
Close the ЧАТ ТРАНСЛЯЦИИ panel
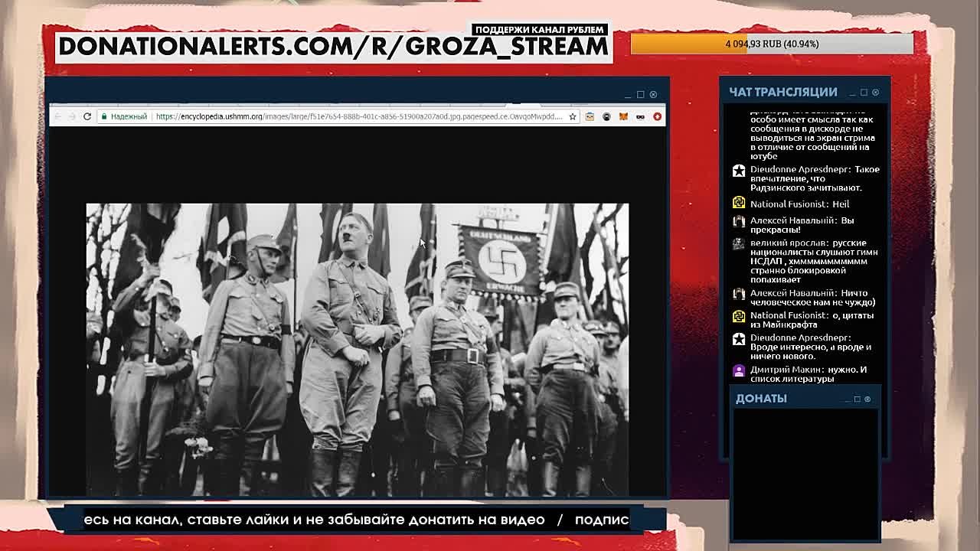click(875, 93)
